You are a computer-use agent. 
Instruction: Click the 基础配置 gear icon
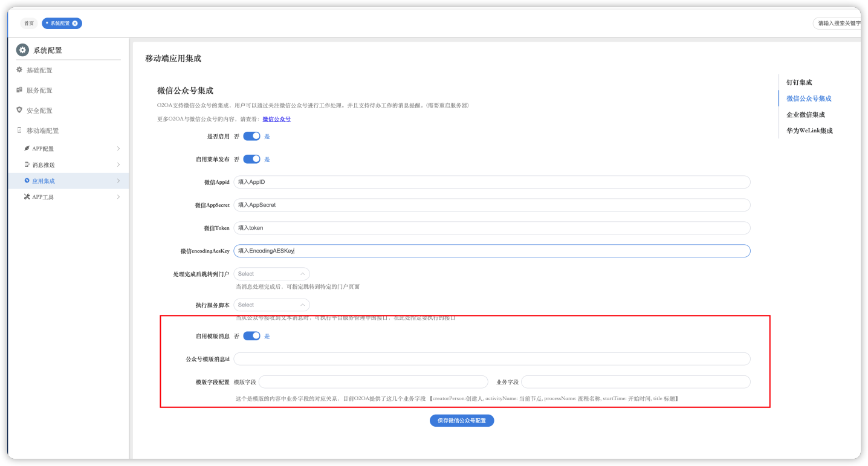pyautogui.click(x=19, y=70)
